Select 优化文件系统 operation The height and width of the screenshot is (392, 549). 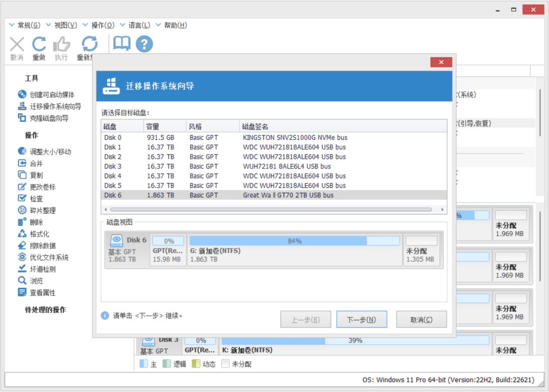pos(43,257)
